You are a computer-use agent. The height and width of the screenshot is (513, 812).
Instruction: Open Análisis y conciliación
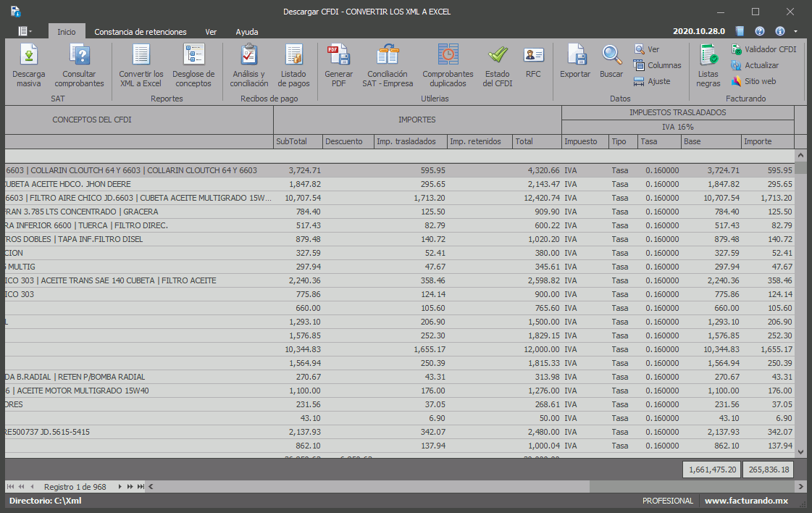click(249, 65)
